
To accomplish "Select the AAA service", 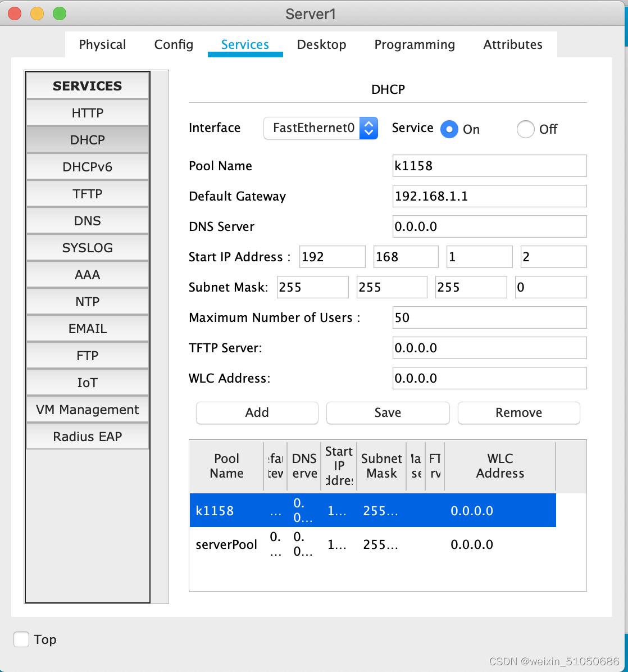I will pyautogui.click(x=87, y=274).
